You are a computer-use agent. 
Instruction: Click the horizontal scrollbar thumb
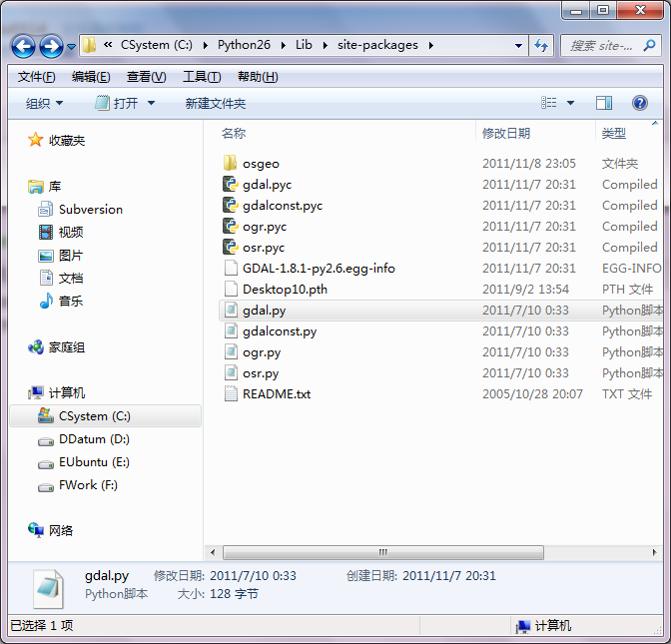[383, 552]
